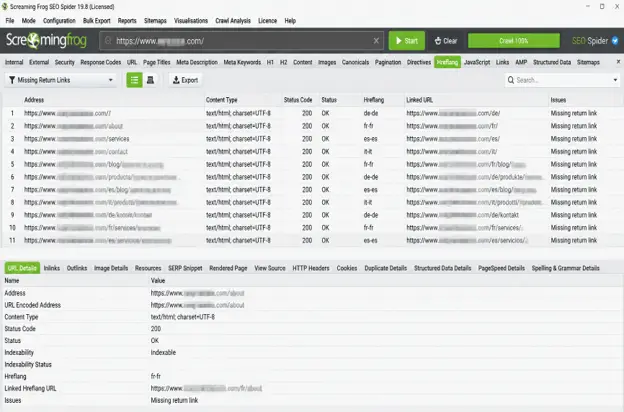
Task: Switch to the Internal tab
Action: 14,62
